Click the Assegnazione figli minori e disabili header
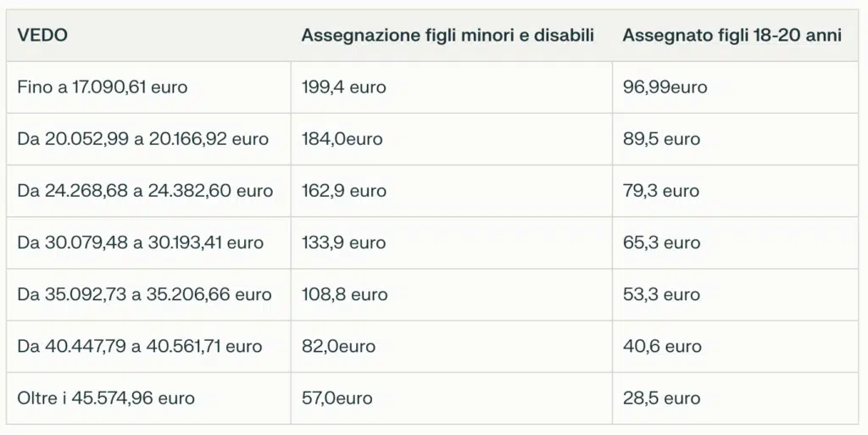 (448, 35)
